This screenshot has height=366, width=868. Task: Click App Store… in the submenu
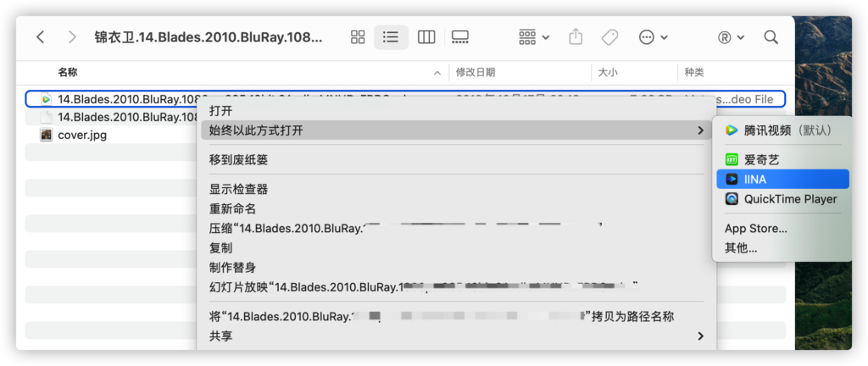(755, 229)
